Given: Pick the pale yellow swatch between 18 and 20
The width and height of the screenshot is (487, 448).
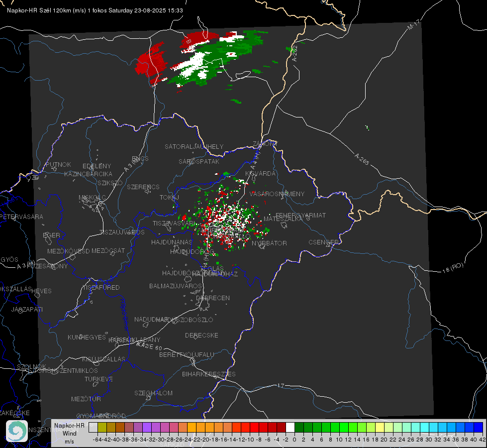Looking at the screenshot, I should [380, 428].
